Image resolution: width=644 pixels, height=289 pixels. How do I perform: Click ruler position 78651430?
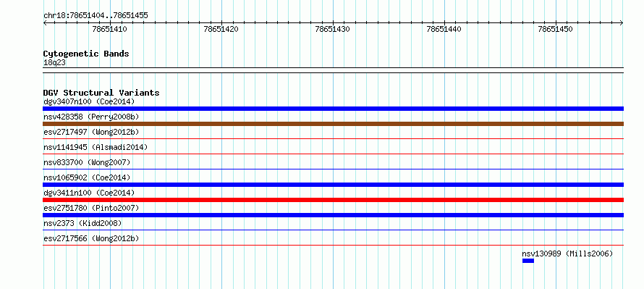coord(333,29)
